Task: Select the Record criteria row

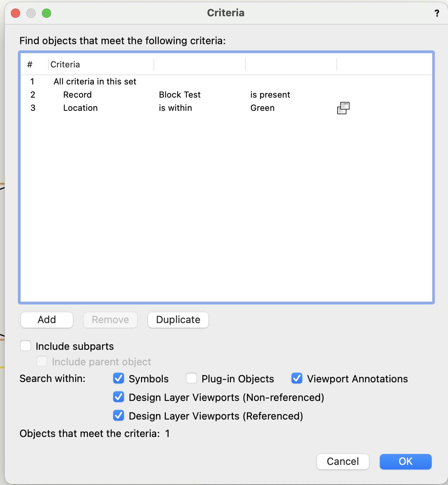Action: [x=78, y=95]
